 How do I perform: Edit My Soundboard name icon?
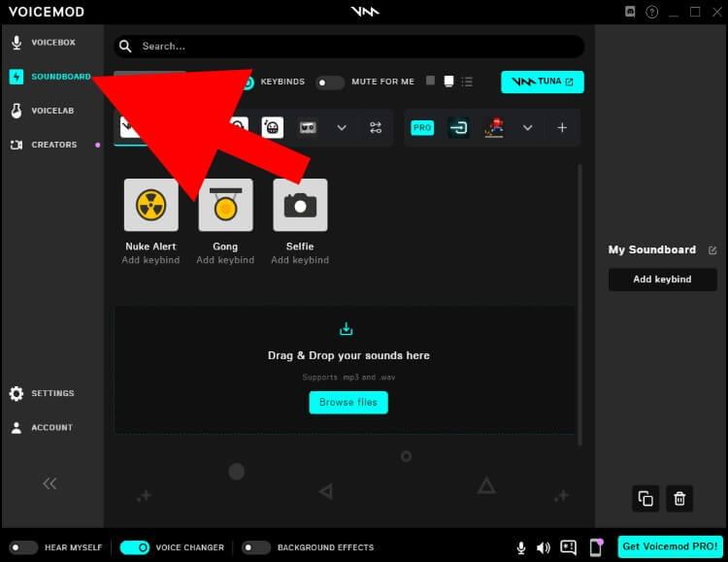(x=712, y=250)
